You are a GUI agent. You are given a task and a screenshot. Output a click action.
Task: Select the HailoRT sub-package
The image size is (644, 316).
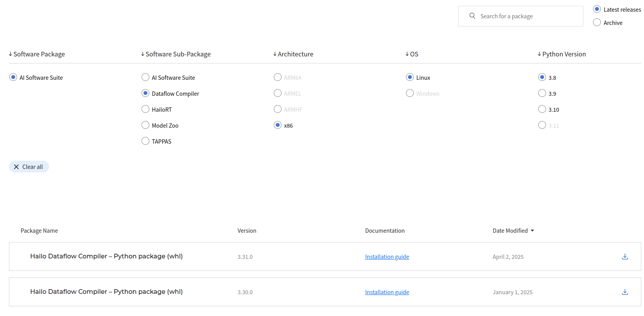click(x=145, y=109)
